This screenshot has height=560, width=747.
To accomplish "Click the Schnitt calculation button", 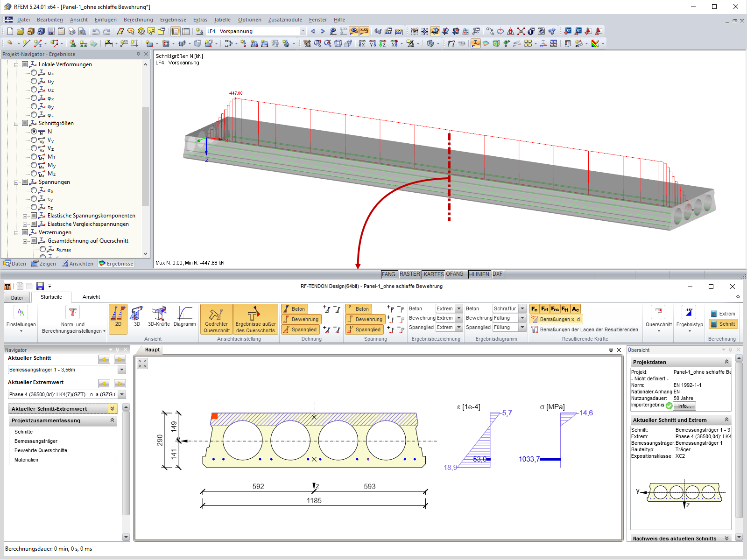I will tap(723, 324).
